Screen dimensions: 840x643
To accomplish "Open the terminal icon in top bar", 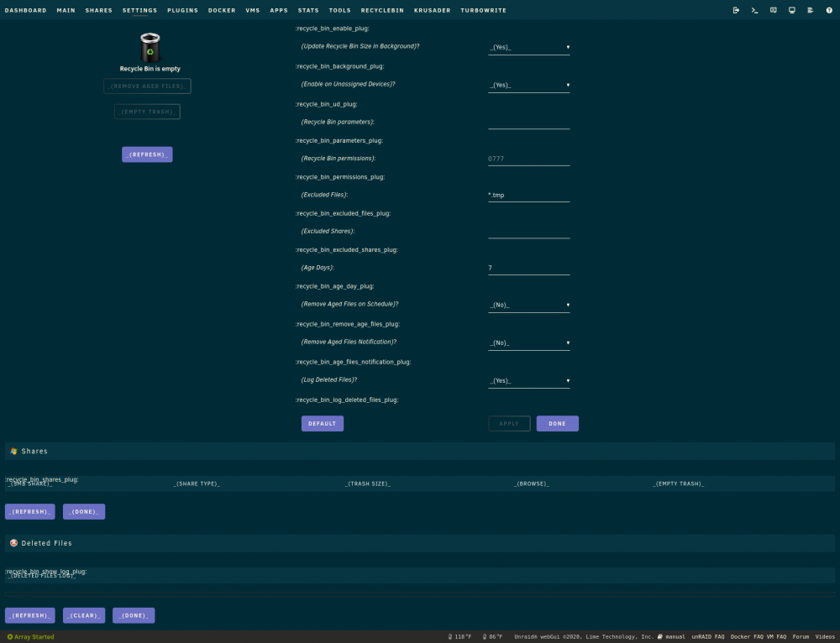I will click(755, 10).
